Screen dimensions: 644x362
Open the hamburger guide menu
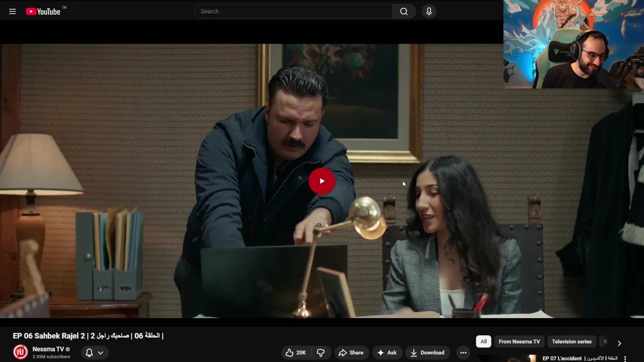click(x=13, y=12)
